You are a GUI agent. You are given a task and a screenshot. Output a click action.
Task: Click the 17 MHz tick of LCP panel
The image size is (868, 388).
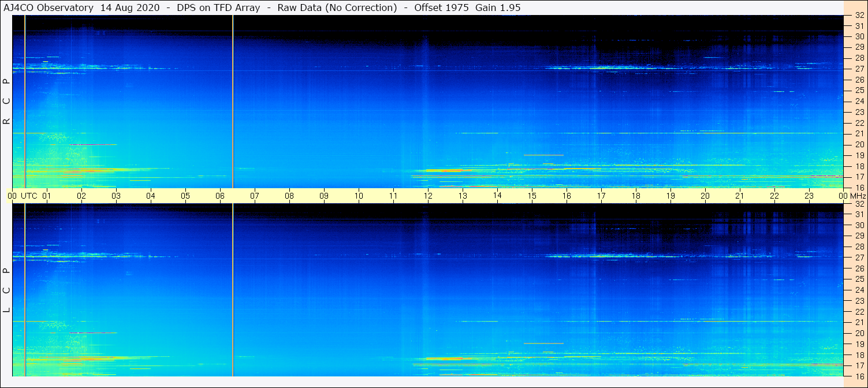click(x=859, y=365)
